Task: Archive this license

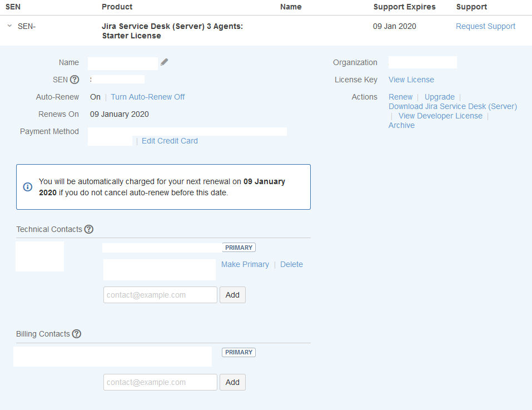Action: [401, 126]
